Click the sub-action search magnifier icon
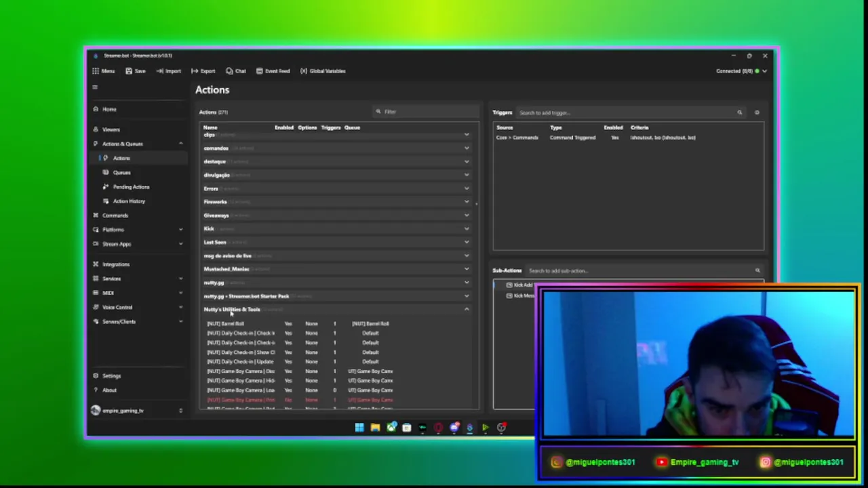Screen dimensions: 868x488 click(x=757, y=270)
